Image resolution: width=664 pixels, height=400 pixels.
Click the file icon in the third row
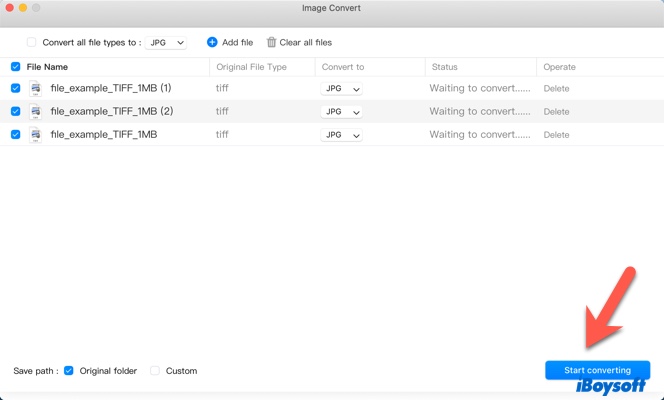35,134
